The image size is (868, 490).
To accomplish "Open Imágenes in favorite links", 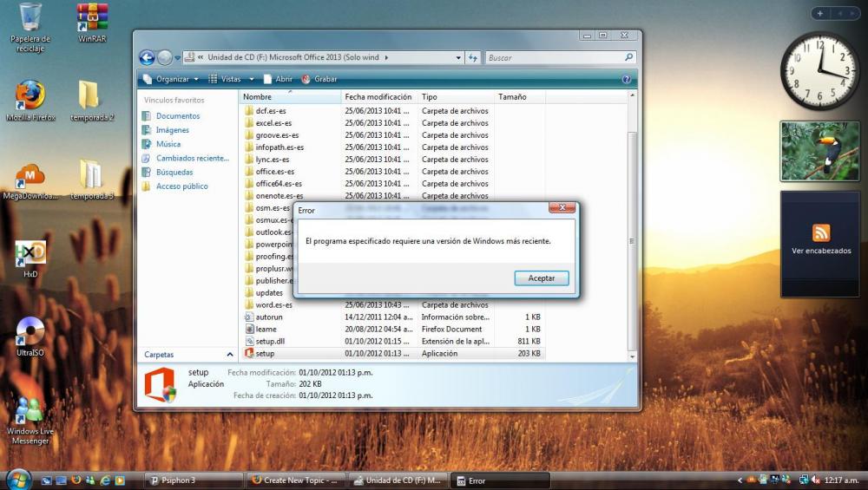I will tap(172, 130).
